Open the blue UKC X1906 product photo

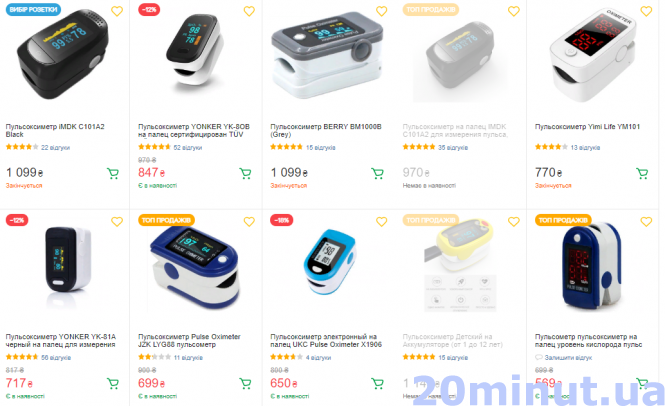(x=330, y=263)
